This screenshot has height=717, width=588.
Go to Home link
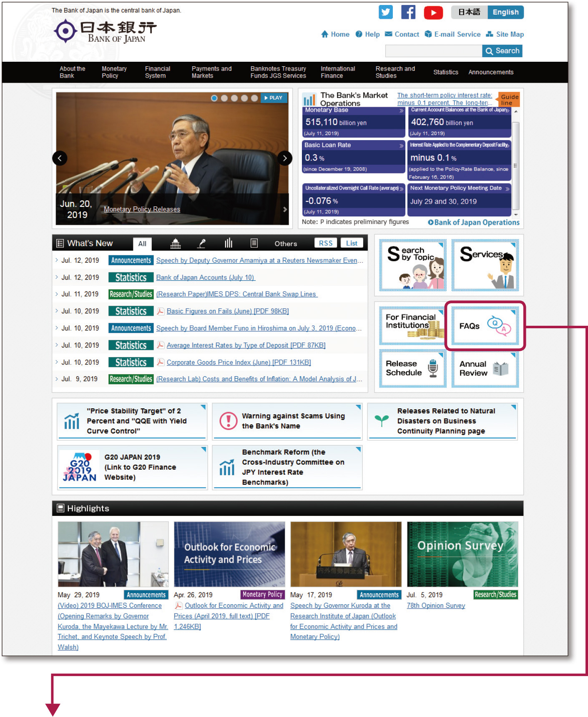click(335, 34)
